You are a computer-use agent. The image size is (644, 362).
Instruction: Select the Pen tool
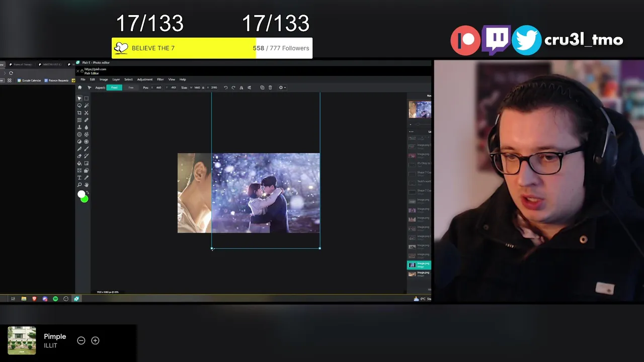(79, 149)
